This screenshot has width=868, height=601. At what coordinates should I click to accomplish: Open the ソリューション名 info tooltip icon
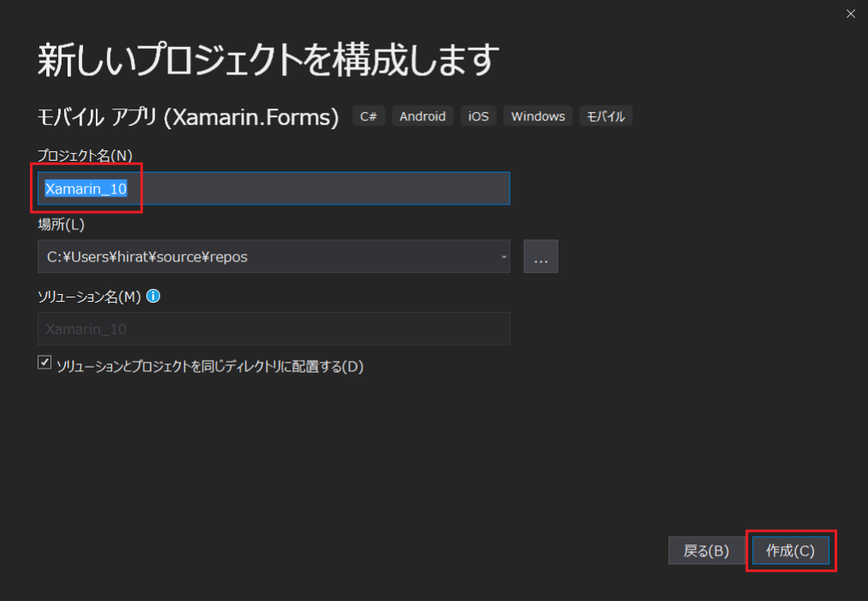tap(152, 295)
